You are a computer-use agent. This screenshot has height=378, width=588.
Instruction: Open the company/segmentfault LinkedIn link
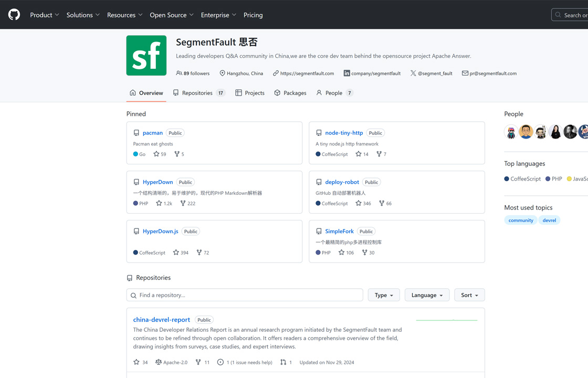click(x=376, y=73)
